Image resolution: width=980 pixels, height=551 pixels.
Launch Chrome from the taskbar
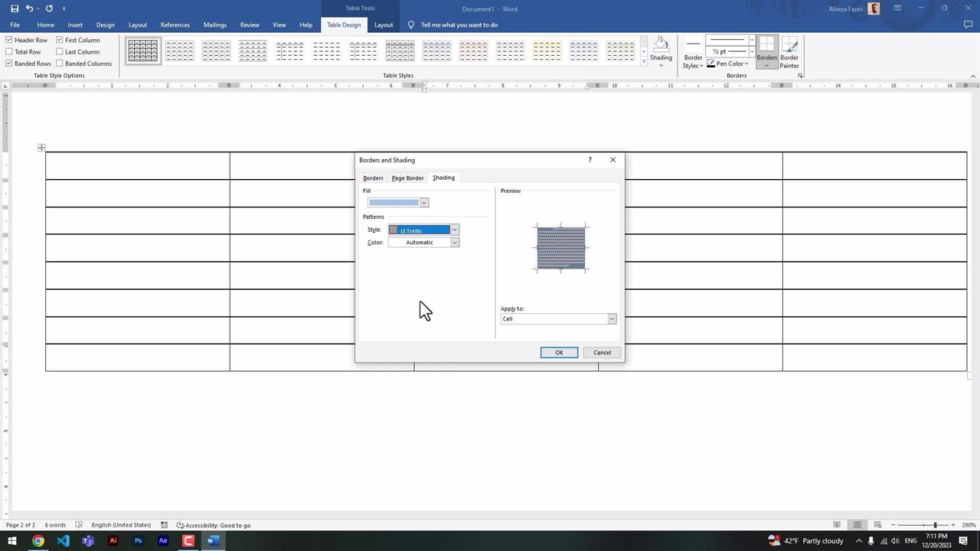(x=38, y=540)
